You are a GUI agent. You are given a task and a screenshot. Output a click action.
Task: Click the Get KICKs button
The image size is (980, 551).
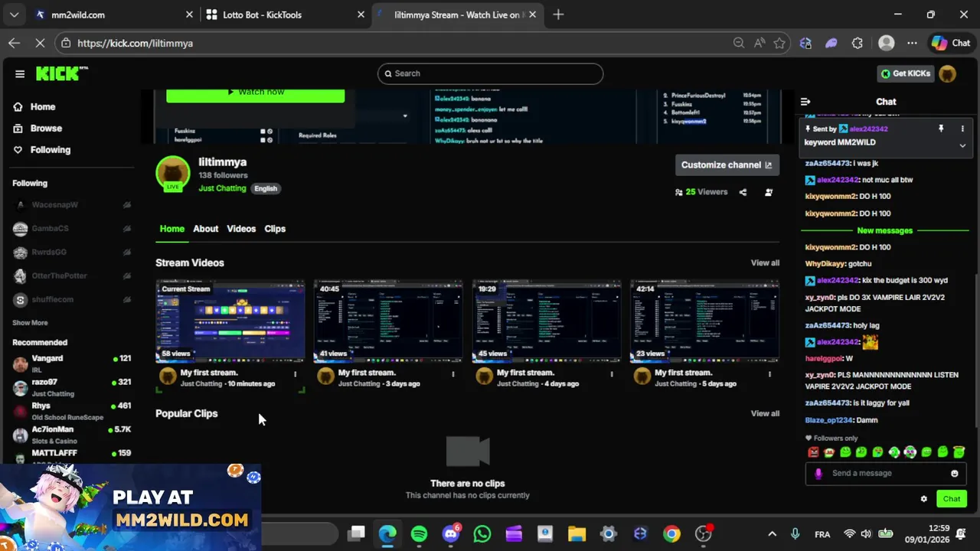pyautogui.click(x=906, y=73)
